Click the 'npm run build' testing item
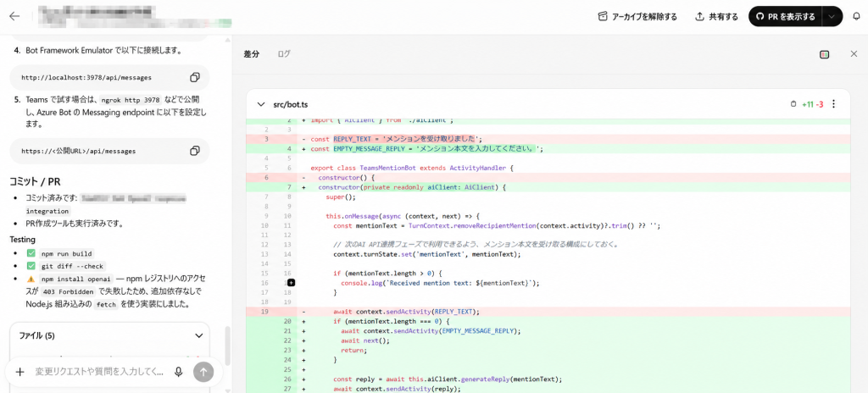 tap(67, 253)
